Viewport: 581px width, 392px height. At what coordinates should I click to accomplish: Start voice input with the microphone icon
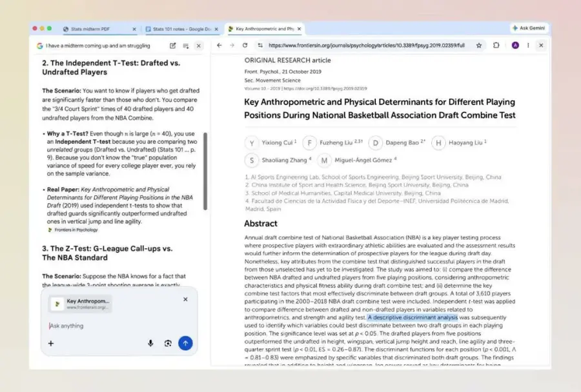click(150, 343)
